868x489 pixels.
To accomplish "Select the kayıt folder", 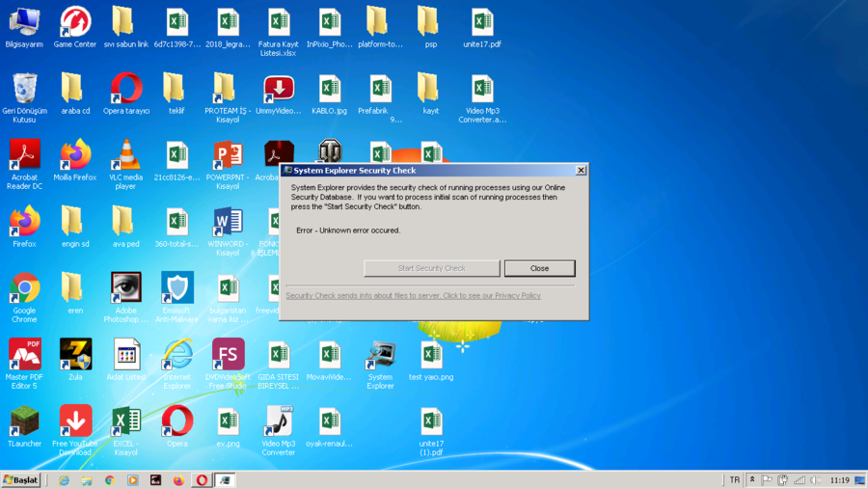I will (x=431, y=95).
